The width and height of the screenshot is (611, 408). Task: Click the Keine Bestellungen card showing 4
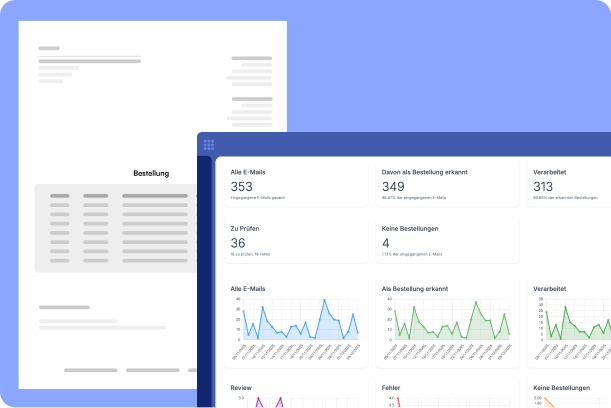coord(446,241)
